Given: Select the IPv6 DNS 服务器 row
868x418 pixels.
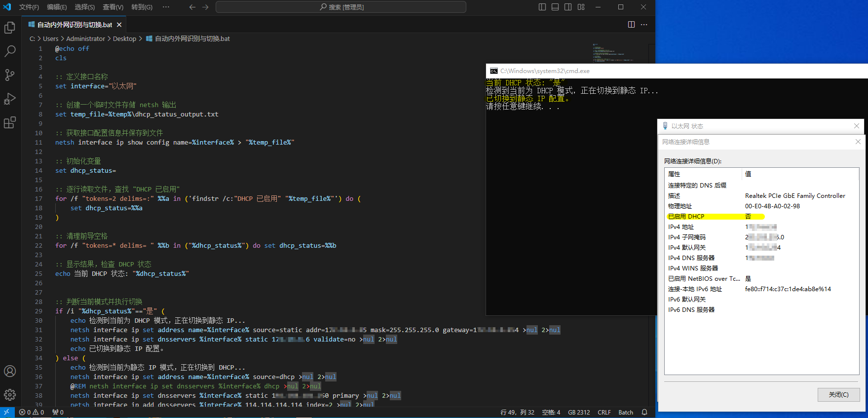Looking at the screenshot, I should 761,309.
